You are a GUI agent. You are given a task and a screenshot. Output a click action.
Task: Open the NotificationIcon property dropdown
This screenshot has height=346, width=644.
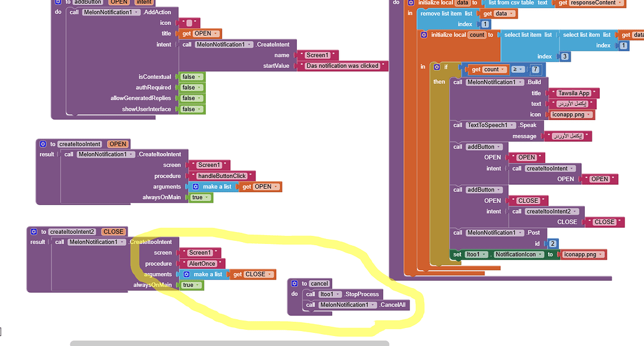519,255
